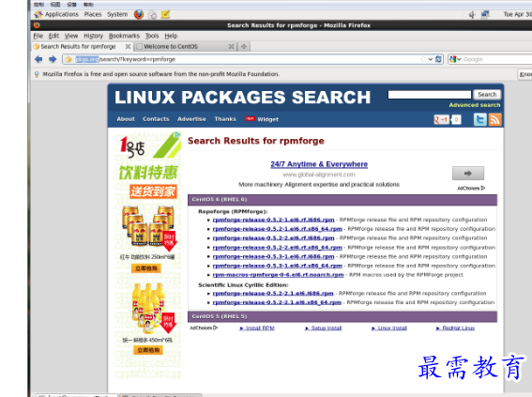The image size is (532, 397).
Task: Open the URL history dropdown arrow
Action: pos(431,59)
